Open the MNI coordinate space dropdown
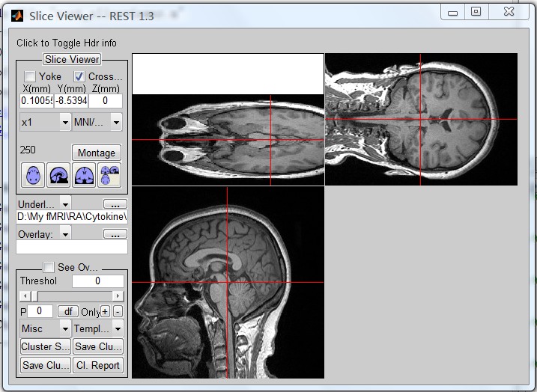Image resolution: width=537 pixels, height=392 pixels. 97,122
